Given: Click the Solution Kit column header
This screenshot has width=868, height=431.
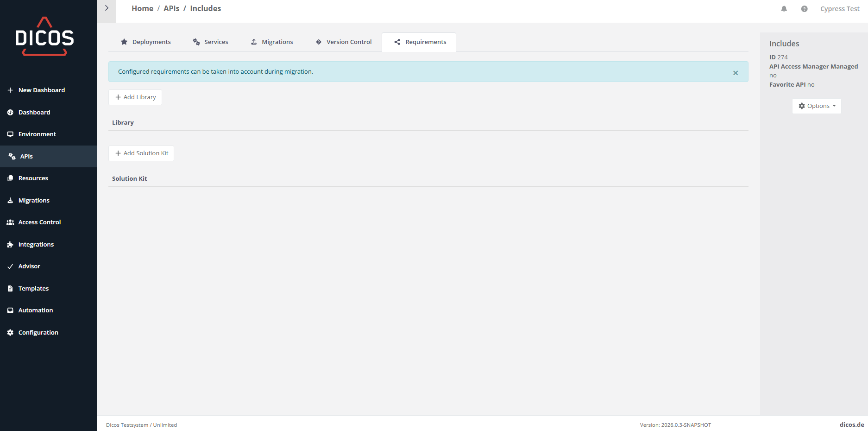Looking at the screenshot, I should point(130,179).
